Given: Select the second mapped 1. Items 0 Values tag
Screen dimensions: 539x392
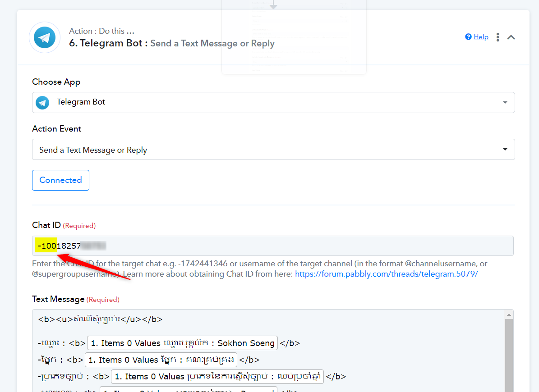Looking at the screenshot, I should coord(161,360).
